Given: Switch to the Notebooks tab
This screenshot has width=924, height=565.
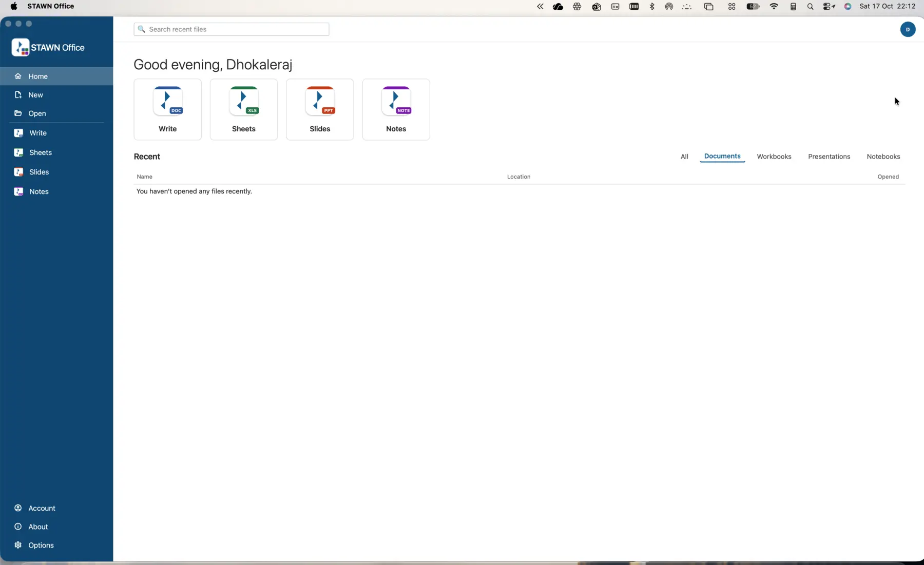Looking at the screenshot, I should [883, 157].
